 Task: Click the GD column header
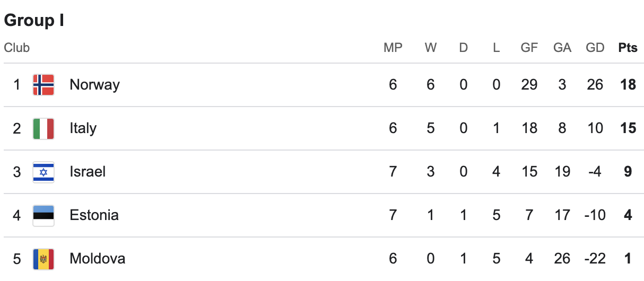coord(595,48)
